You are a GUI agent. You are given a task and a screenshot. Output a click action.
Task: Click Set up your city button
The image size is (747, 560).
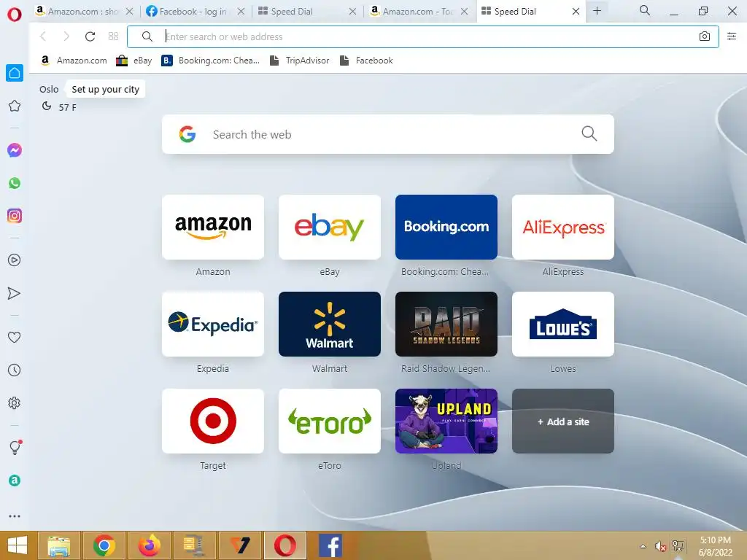[105, 90]
